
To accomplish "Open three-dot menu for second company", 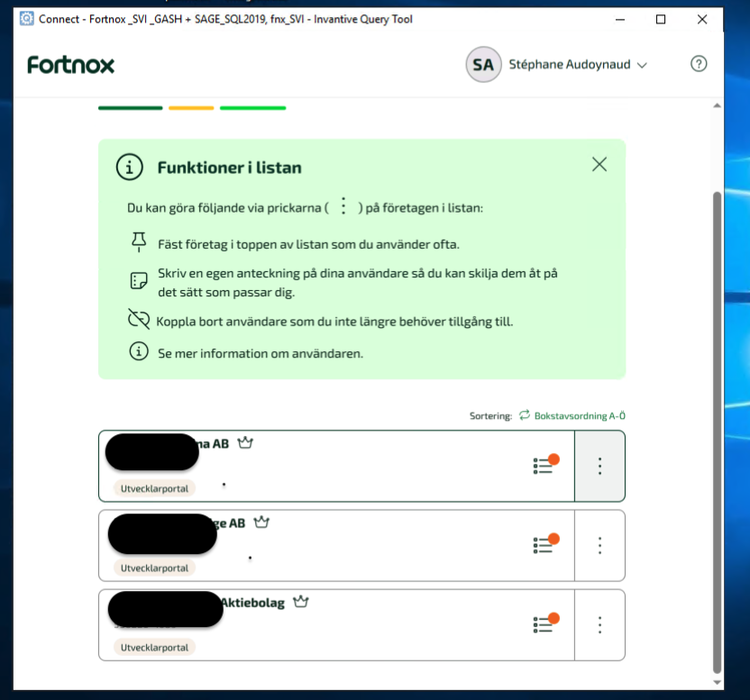I will click(x=599, y=545).
